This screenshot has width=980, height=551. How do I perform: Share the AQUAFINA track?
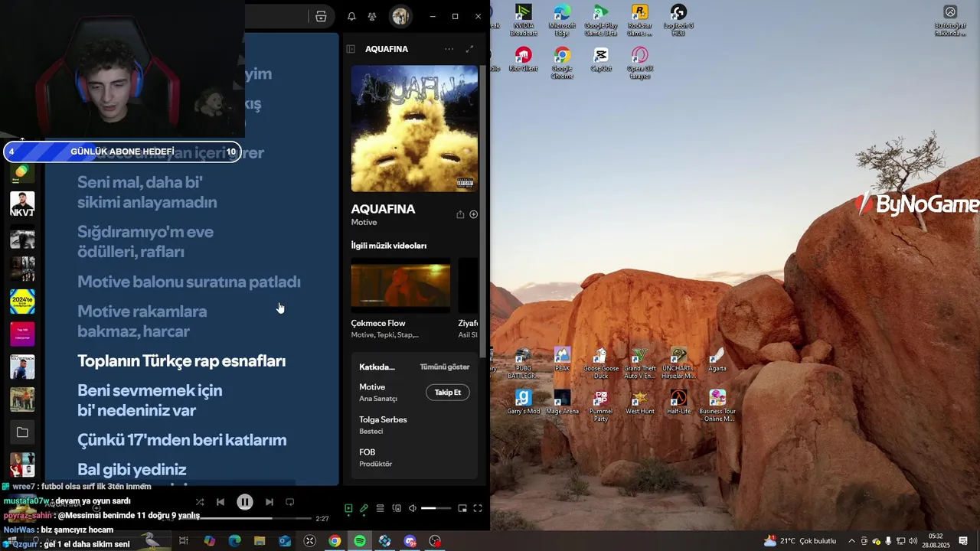click(x=460, y=215)
